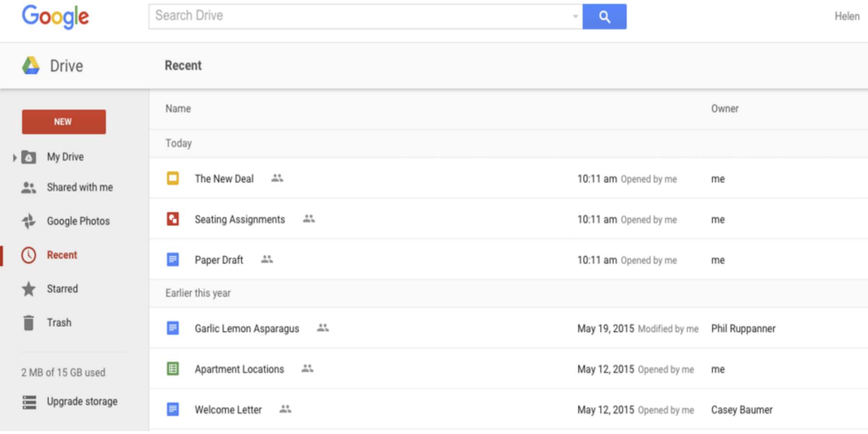Click the Apartment Locations spreadsheet icon
Screen dimensions: 868x434
click(173, 369)
